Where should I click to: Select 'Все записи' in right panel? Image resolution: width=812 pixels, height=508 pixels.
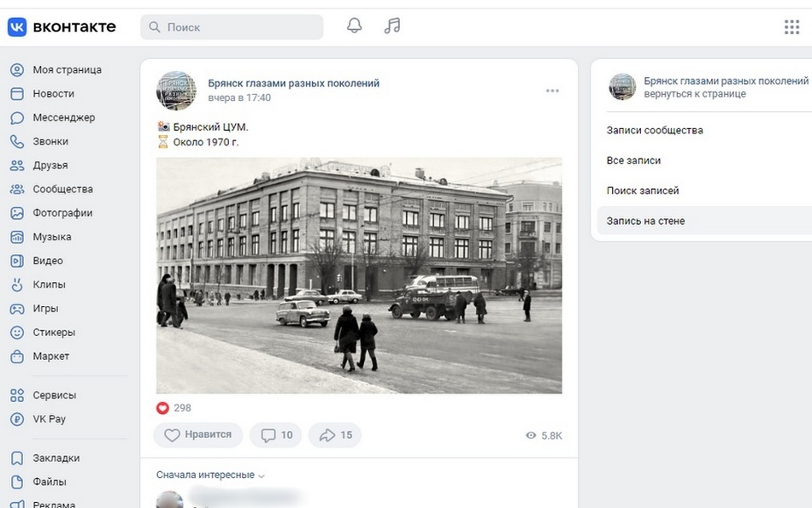633,161
